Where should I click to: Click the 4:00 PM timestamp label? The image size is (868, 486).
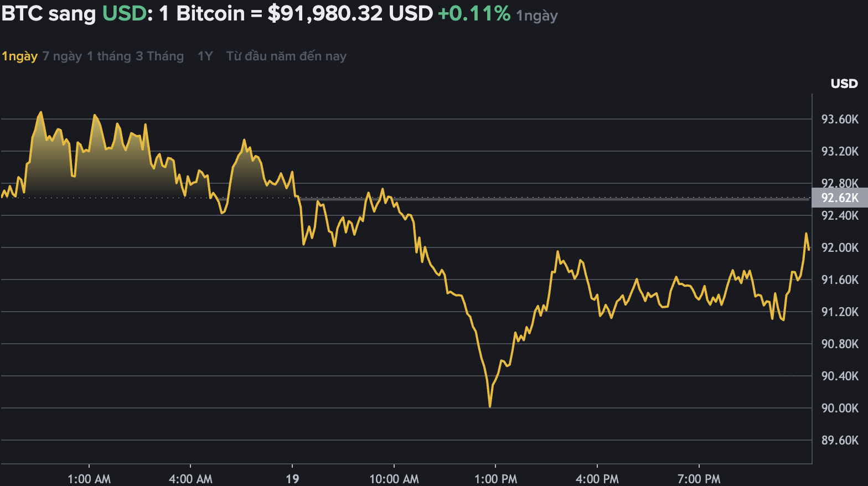(597, 478)
